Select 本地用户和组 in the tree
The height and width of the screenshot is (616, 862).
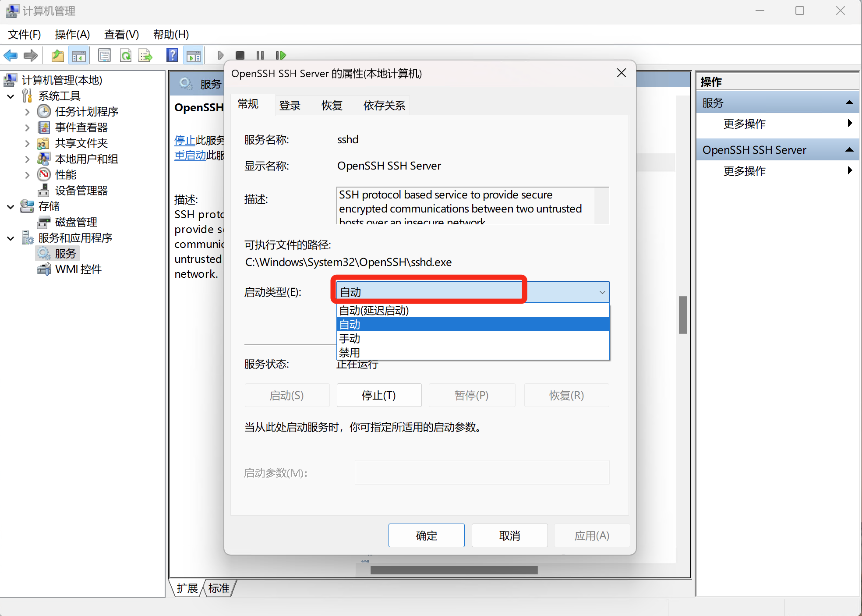point(86,159)
